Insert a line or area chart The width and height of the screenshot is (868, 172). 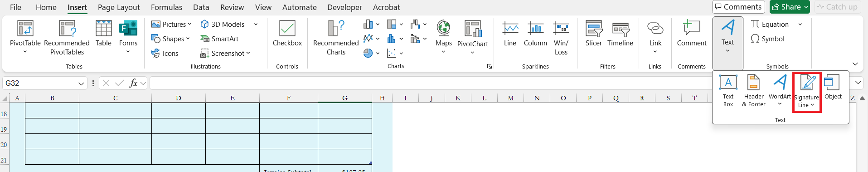[x=372, y=39]
